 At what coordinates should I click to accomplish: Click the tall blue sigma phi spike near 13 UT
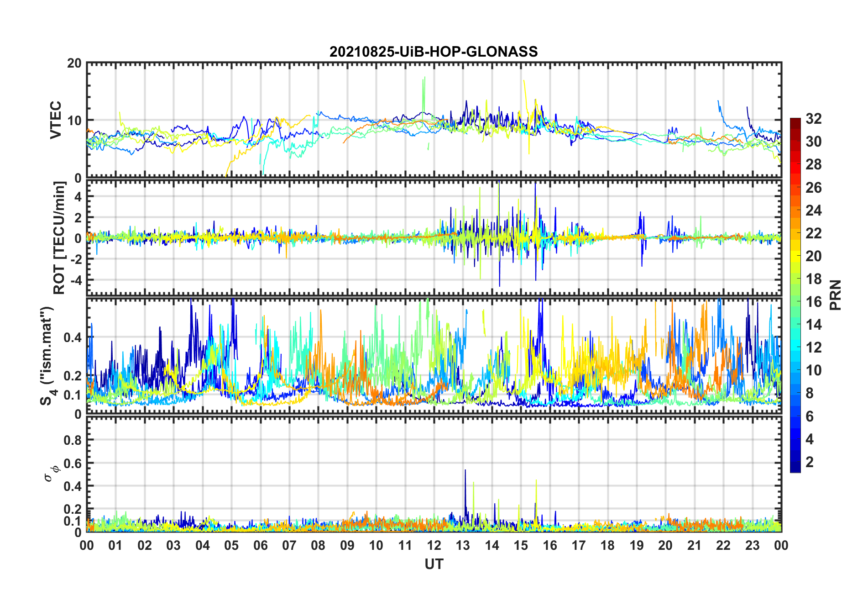[x=465, y=493]
